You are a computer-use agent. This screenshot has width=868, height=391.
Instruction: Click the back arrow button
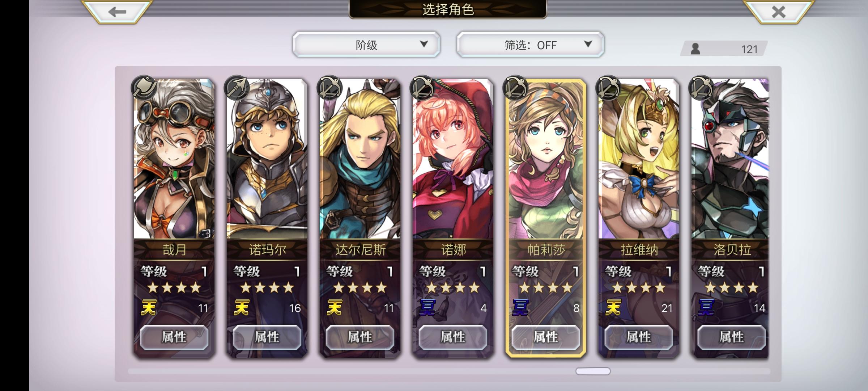coord(117,12)
